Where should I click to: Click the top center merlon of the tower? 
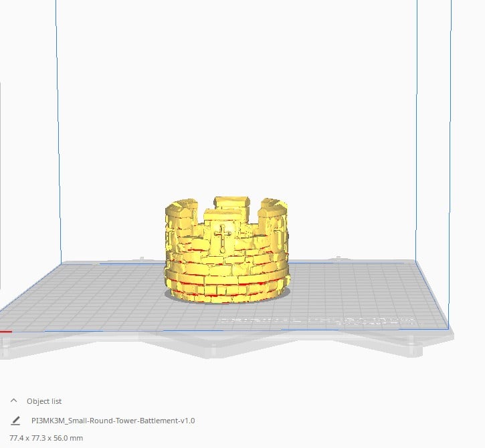232,203
